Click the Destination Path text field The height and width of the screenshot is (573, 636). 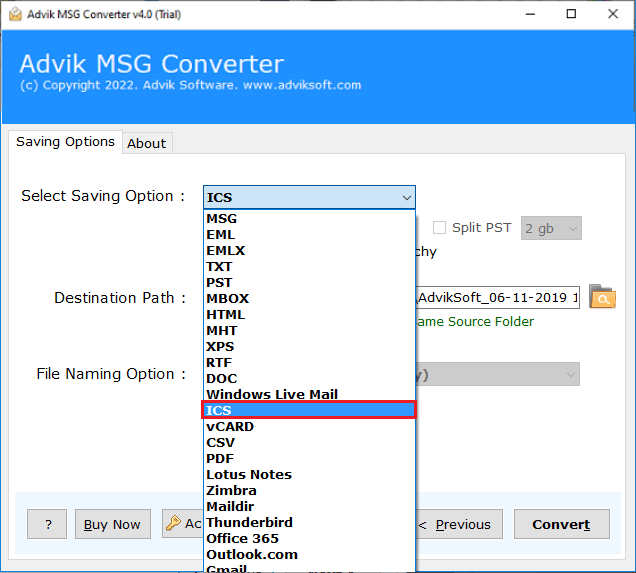[497, 297]
